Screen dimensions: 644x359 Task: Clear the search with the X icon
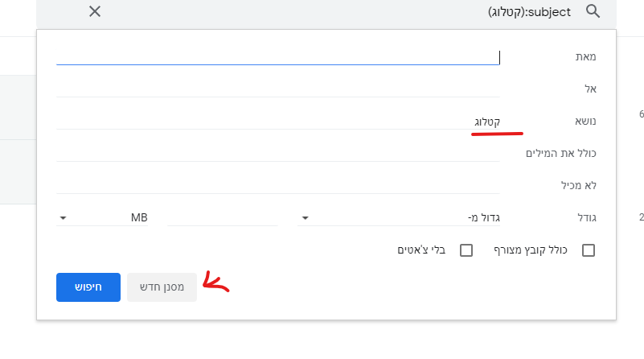95,11
